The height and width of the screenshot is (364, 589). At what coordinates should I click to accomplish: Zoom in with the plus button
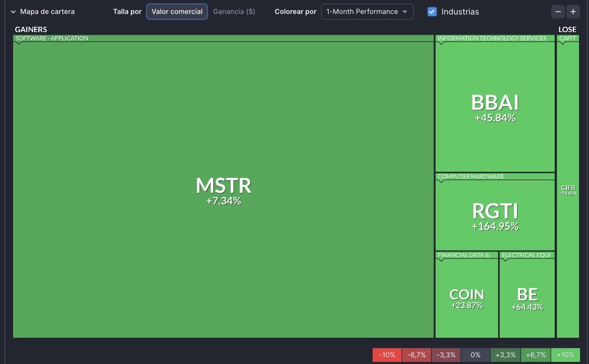click(573, 12)
